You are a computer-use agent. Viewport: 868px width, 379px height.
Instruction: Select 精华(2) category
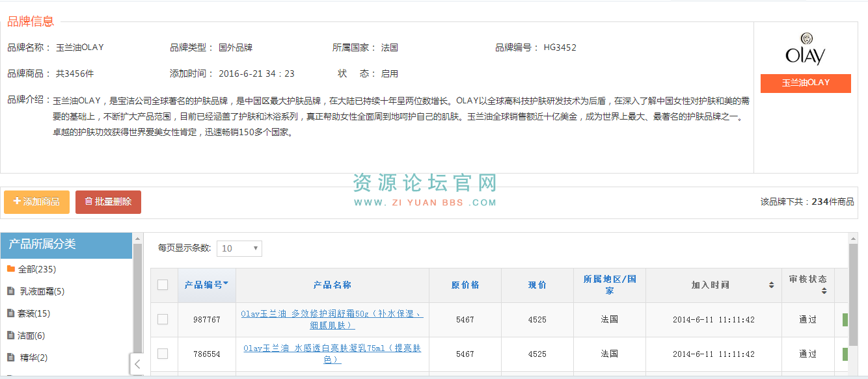34,358
